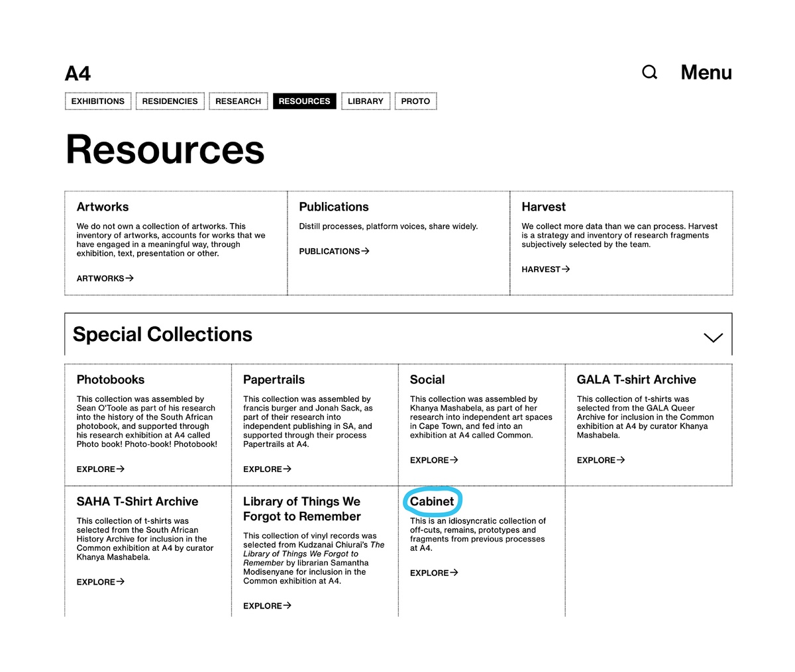The height and width of the screenshot is (672, 795).
Task: Open the PUBLICATIONS arrow link
Action: pyautogui.click(x=334, y=251)
